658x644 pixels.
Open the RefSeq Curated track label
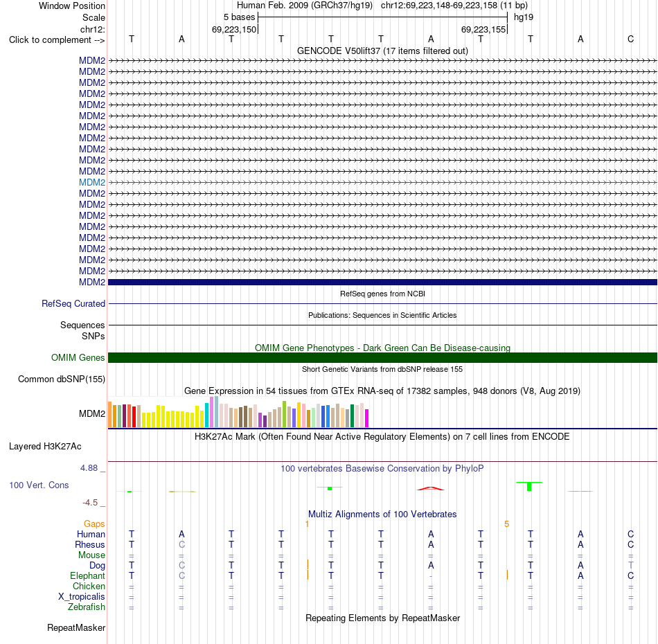[x=73, y=304]
